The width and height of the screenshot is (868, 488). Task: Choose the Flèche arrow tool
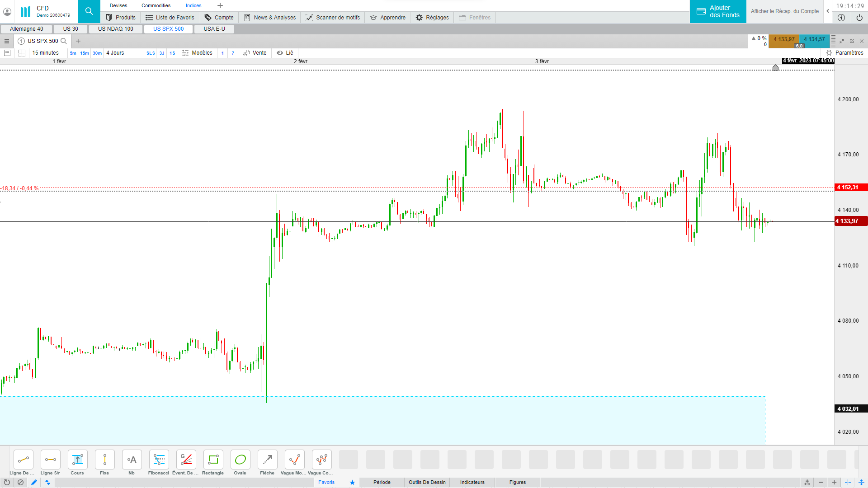(x=267, y=460)
